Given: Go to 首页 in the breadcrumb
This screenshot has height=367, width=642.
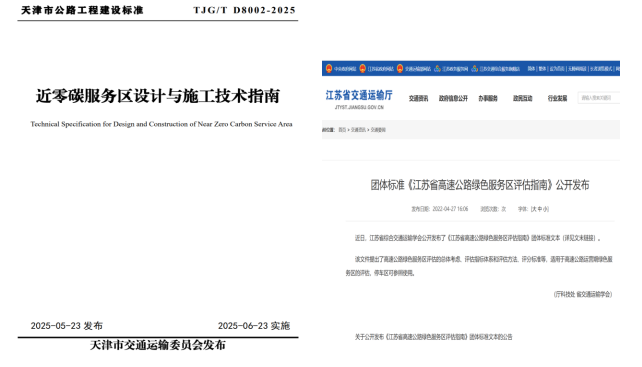Looking at the screenshot, I should 342,130.
